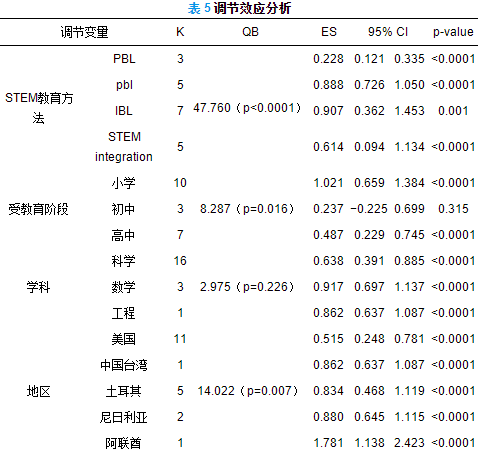478x451 pixels.
Task: Select the '95% CI' column header
Action: [388, 32]
